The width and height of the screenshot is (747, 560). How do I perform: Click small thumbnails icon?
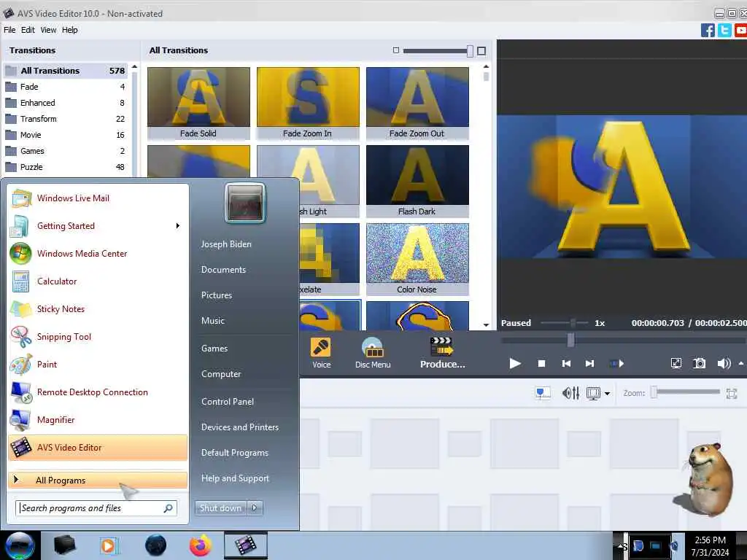[395, 50]
